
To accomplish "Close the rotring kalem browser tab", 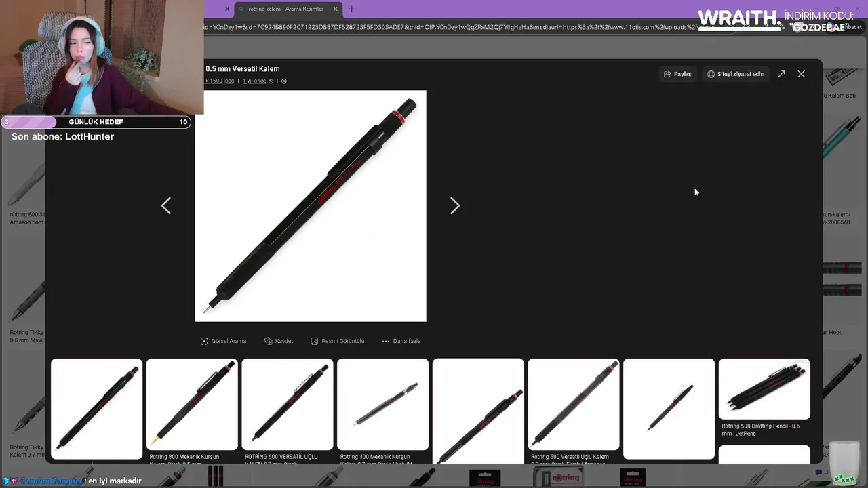I will click(x=336, y=9).
